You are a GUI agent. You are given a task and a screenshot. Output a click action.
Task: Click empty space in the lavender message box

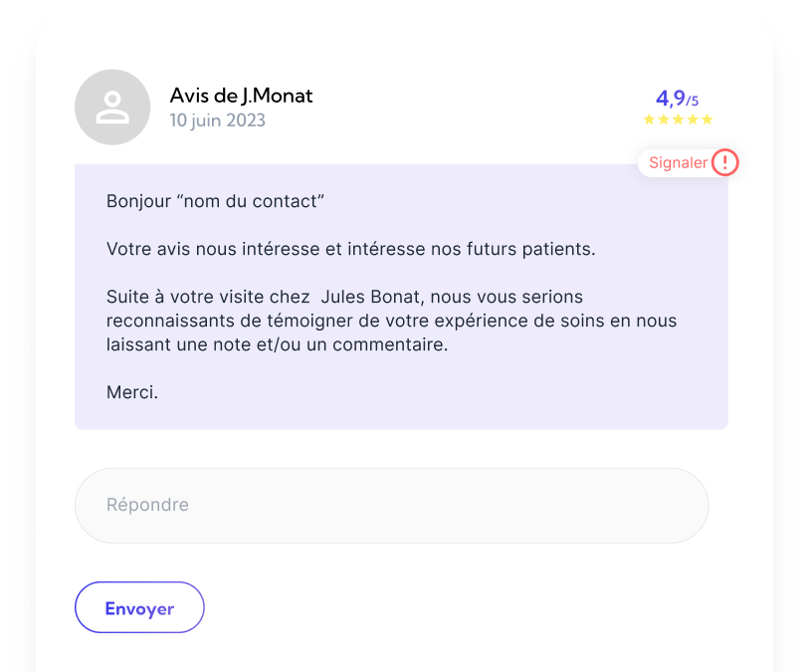515,392
